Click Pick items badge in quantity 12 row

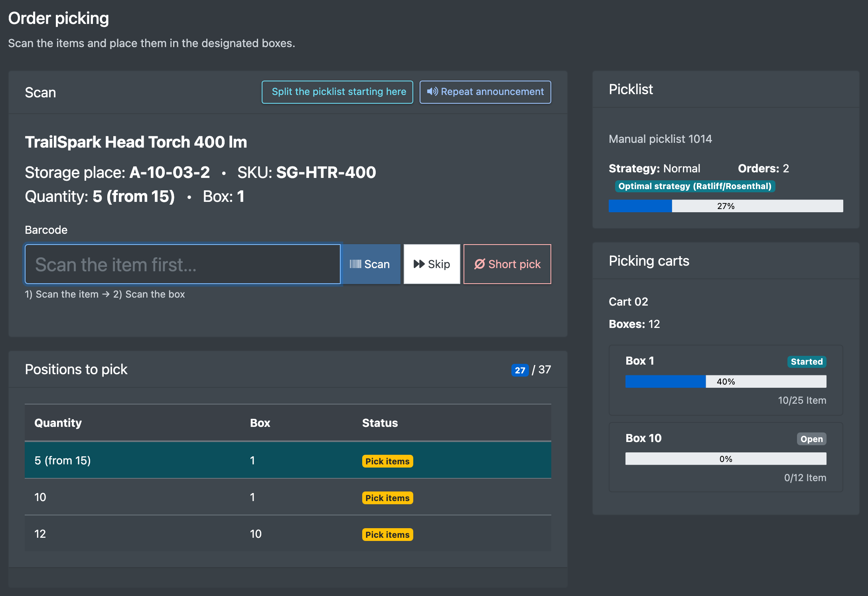point(387,535)
